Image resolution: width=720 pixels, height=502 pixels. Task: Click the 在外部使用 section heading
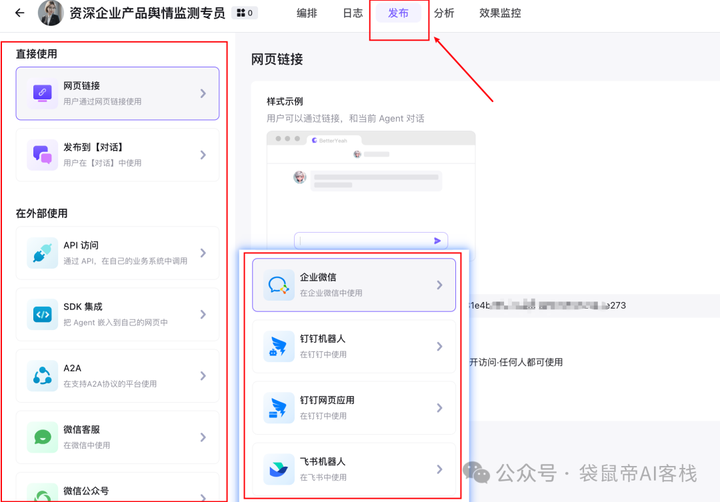point(41,213)
